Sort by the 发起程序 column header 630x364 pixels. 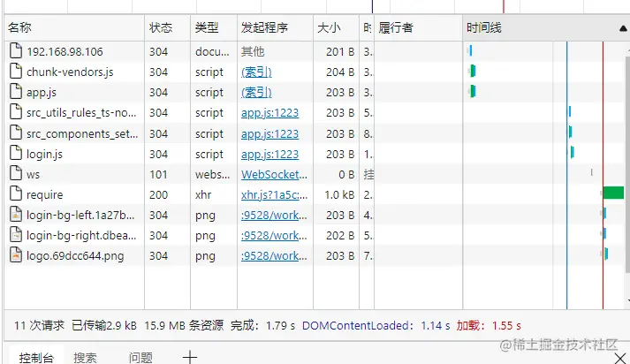pyautogui.click(x=275, y=27)
